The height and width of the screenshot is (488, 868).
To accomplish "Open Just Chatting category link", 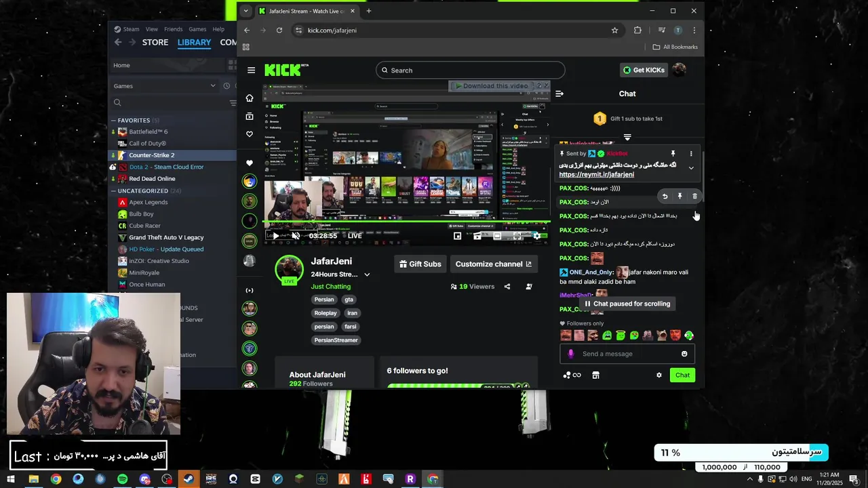I will [331, 287].
